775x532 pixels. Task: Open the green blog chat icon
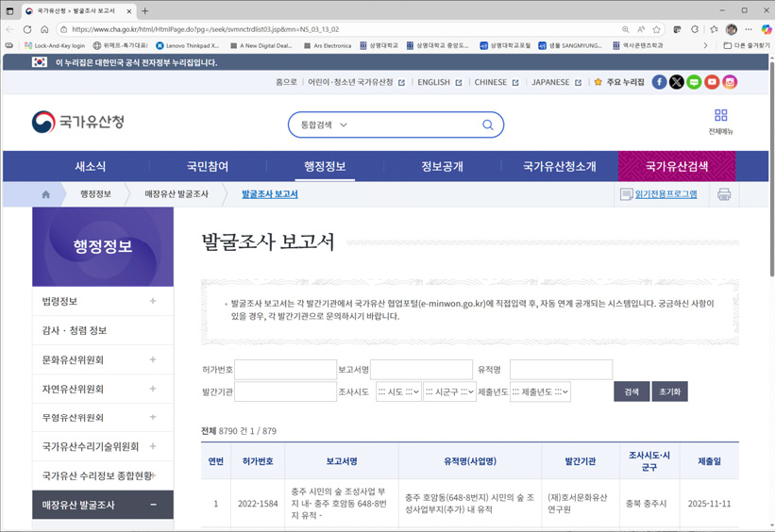(694, 82)
